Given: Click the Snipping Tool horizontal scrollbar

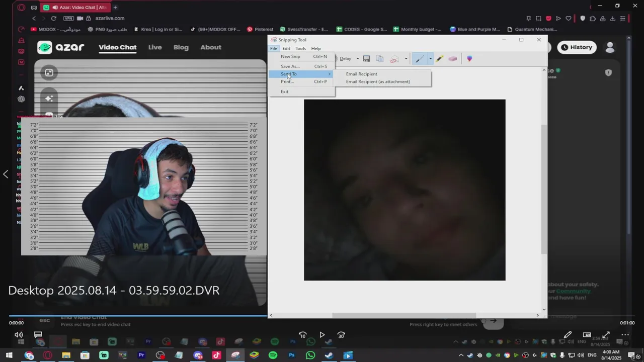Looking at the screenshot, I should point(404,315).
